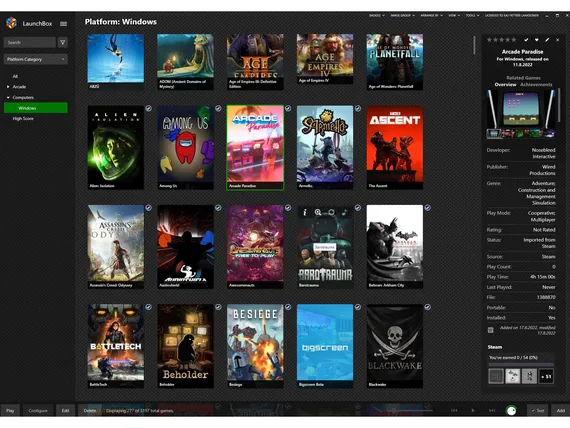Mark Arcade Paradise as favorite with heart icon
The width and height of the screenshot is (570, 428).
pyautogui.click(x=537, y=40)
